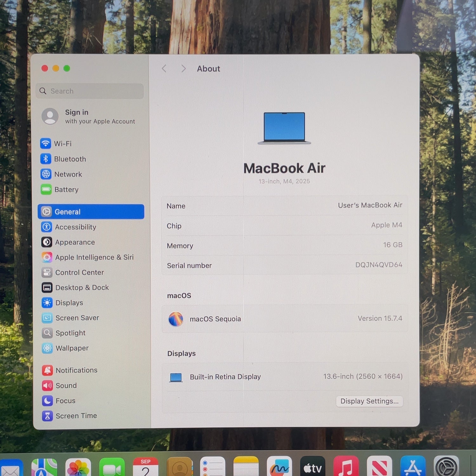Go forward with the right chevron

pos(183,69)
